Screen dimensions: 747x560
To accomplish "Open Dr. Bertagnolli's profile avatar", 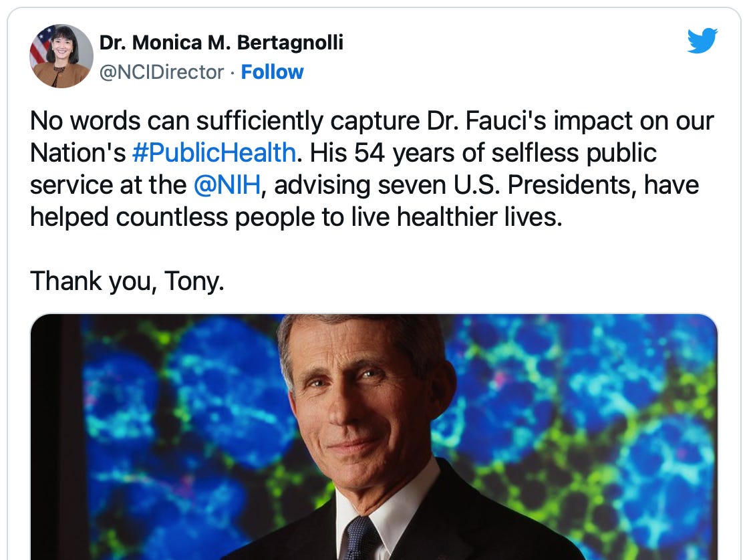I will click(x=61, y=56).
